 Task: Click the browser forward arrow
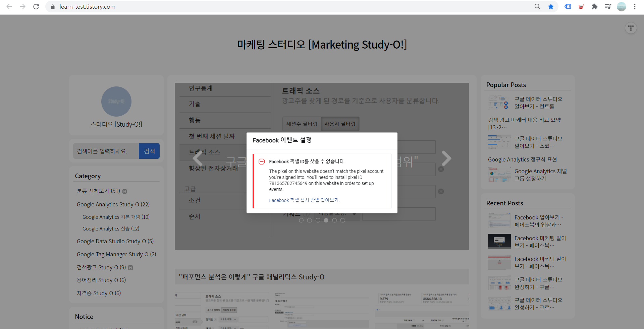click(x=22, y=7)
